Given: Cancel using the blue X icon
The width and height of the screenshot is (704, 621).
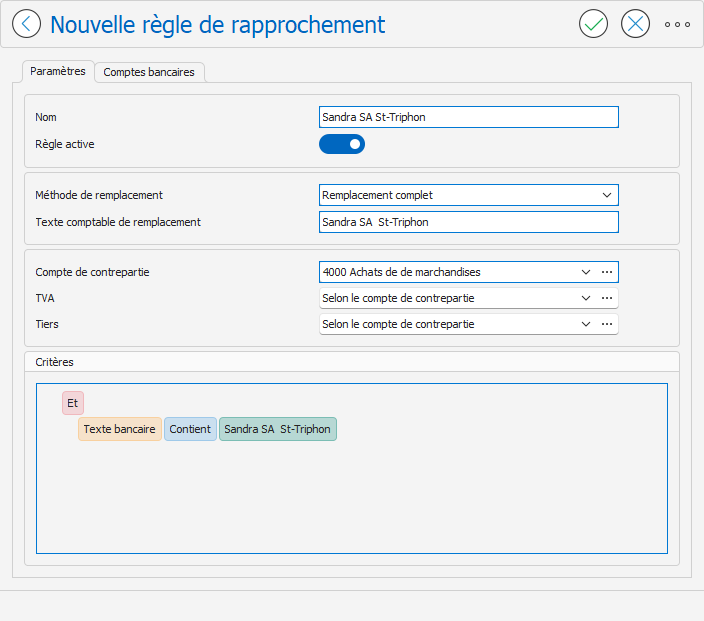Looking at the screenshot, I should (x=635, y=24).
